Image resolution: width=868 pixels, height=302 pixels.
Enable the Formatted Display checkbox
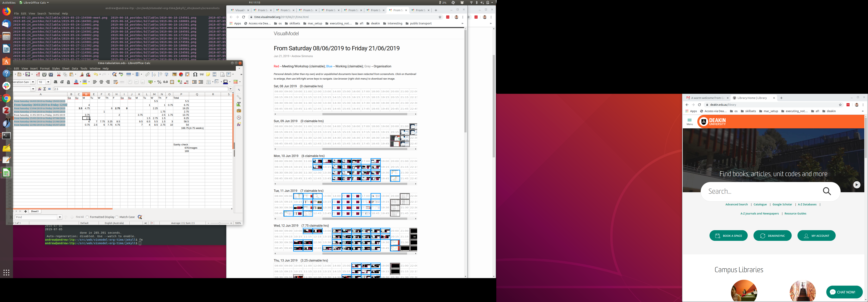pyautogui.click(x=87, y=217)
